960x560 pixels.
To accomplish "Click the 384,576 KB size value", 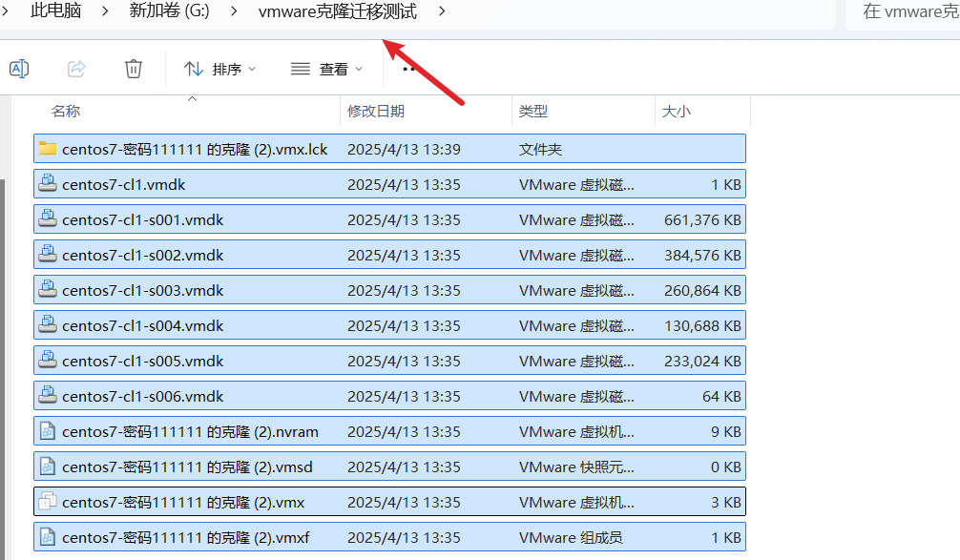I will [702, 256].
